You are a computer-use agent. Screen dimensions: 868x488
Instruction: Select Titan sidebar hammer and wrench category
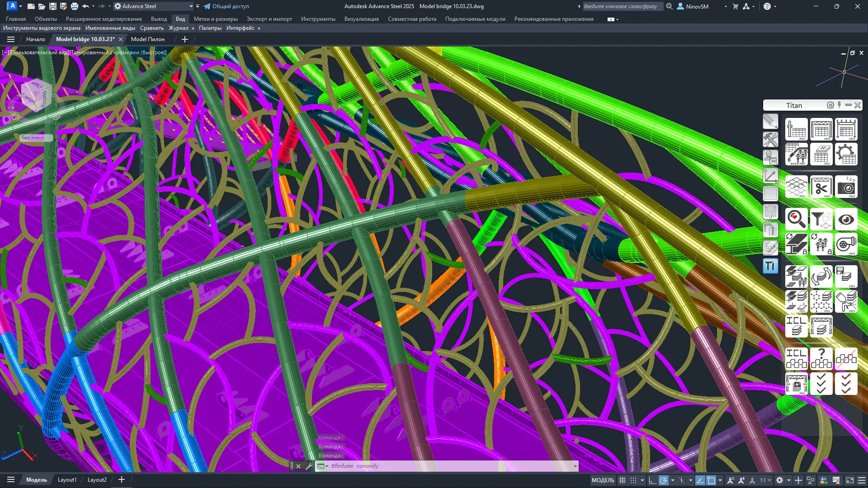(770, 139)
